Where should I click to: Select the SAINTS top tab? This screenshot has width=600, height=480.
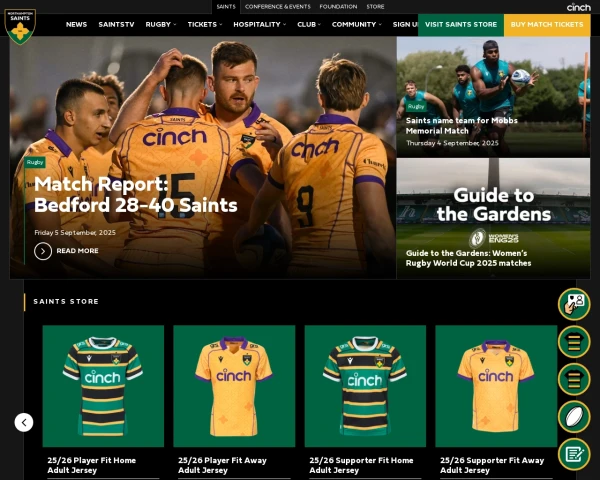pyautogui.click(x=226, y=7)
